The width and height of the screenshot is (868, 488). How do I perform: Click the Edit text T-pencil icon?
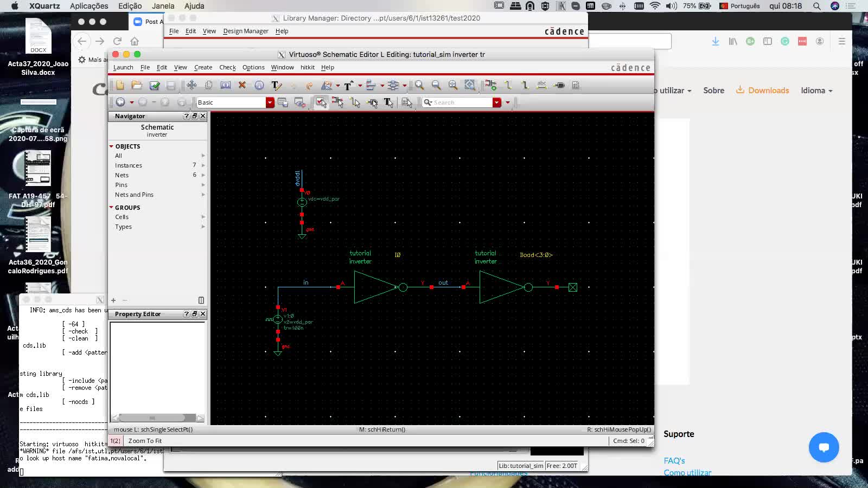tap(276, 85)
